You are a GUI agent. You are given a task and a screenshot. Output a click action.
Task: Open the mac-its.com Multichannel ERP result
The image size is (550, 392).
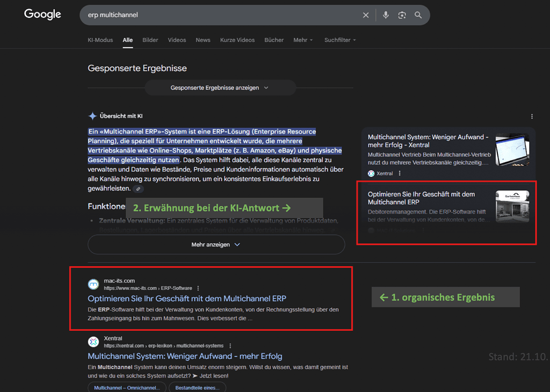click(x=187, y=297)
